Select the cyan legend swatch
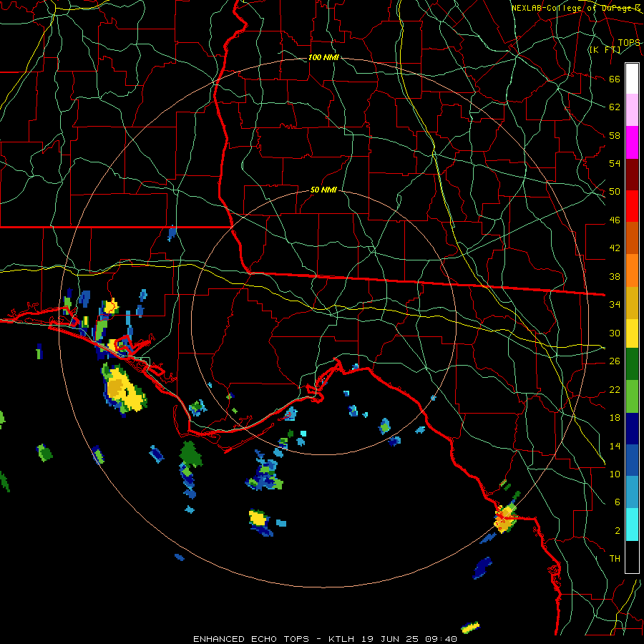Image resolution: width=644 pixels, height=644 pixels. (632, 525)
